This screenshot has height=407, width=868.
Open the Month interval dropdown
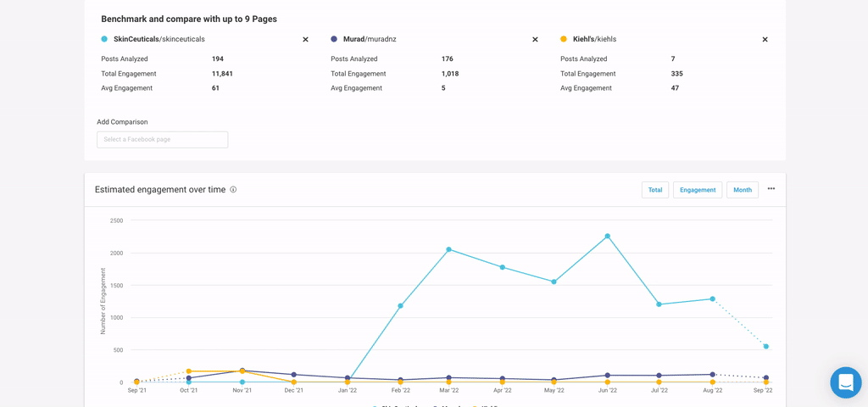coord(742,190)
